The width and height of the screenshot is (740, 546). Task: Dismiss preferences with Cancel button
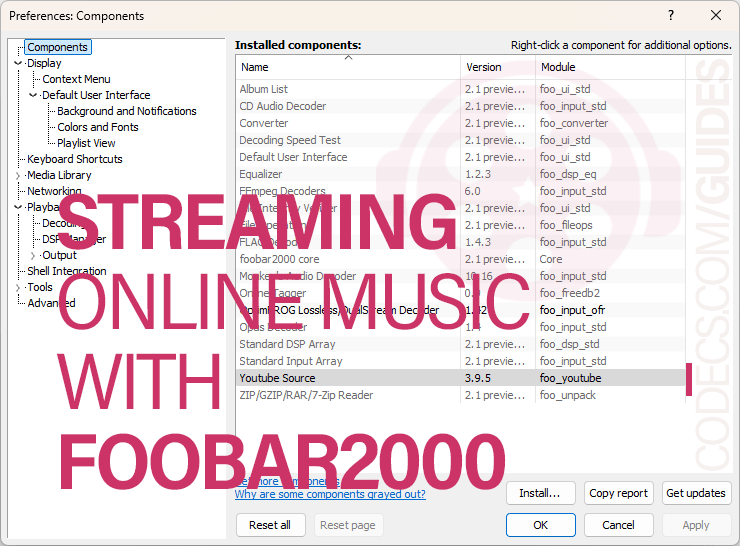pos(619,525)
